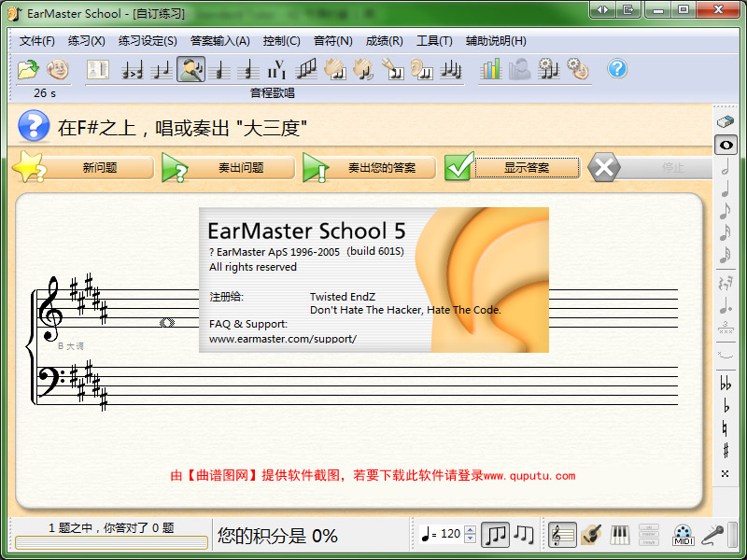The height and width of the screenshot is (560, 747).
Task: Open the 练习(X) menu
Action: tap(86, 41)
